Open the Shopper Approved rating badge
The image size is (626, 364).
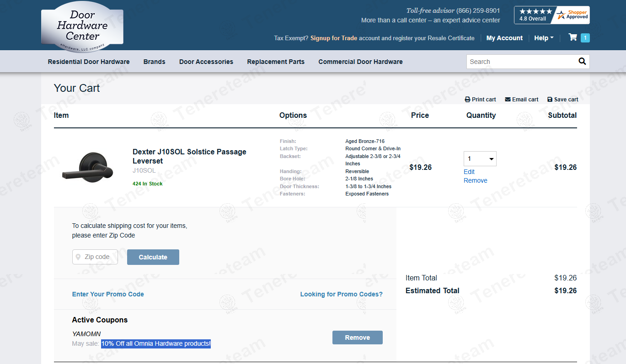[x=551, y=15]
